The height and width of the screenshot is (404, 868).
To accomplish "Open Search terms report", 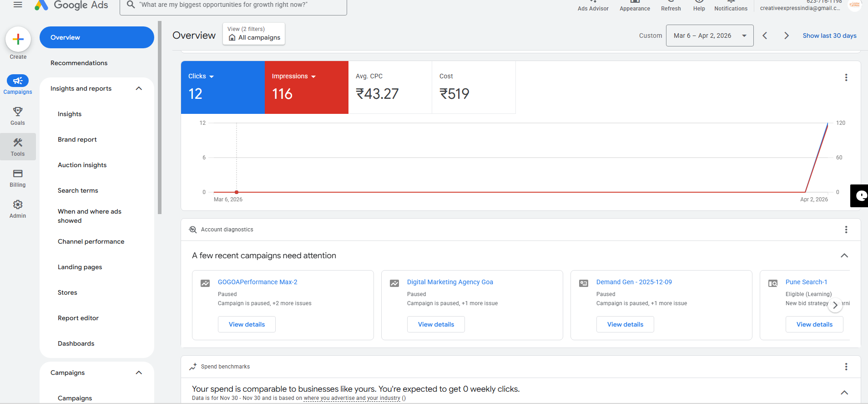I will 78,190.
